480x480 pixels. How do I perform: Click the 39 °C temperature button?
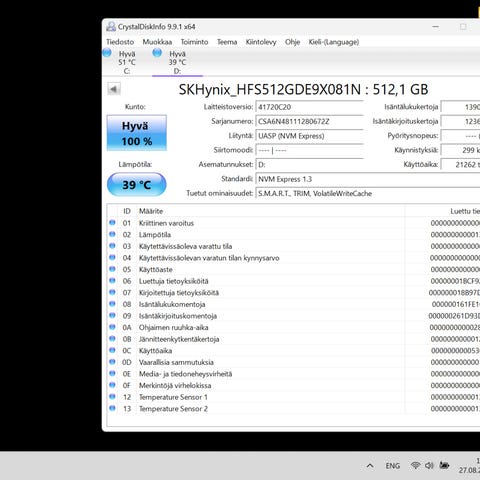(137, 185)
